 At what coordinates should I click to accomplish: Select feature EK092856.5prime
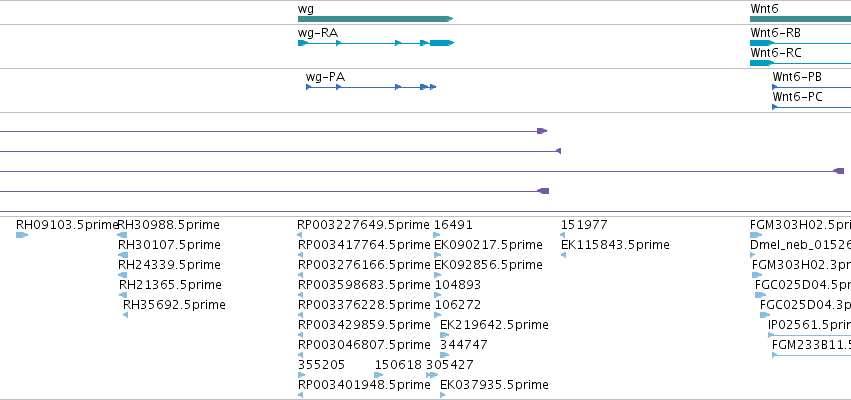pos(437,275)
